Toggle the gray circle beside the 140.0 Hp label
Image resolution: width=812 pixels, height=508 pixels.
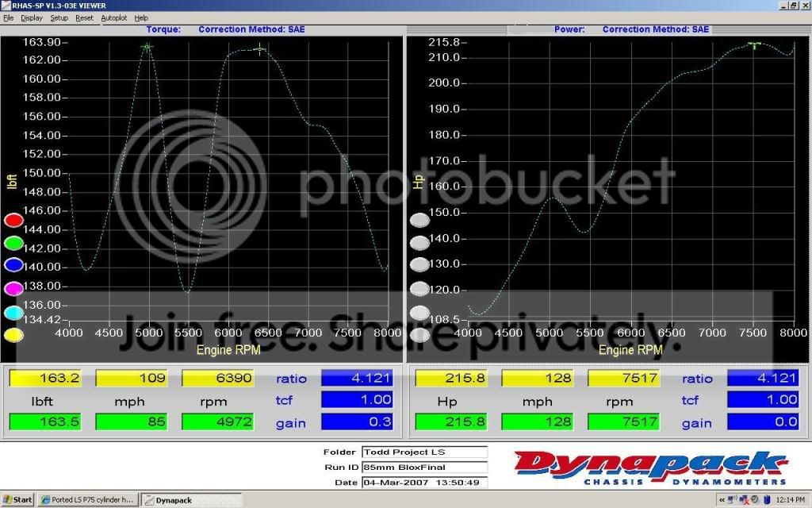click(419, 243)
